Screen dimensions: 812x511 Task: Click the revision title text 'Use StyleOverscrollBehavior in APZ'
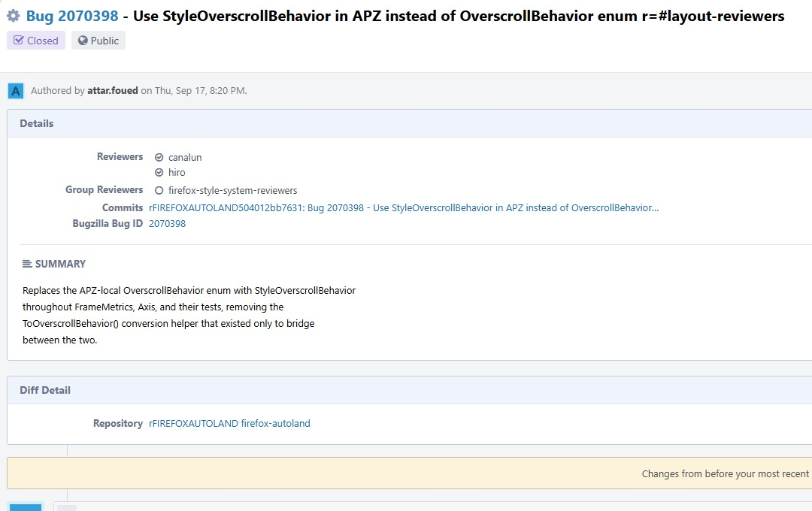click(x=258, y=16)
